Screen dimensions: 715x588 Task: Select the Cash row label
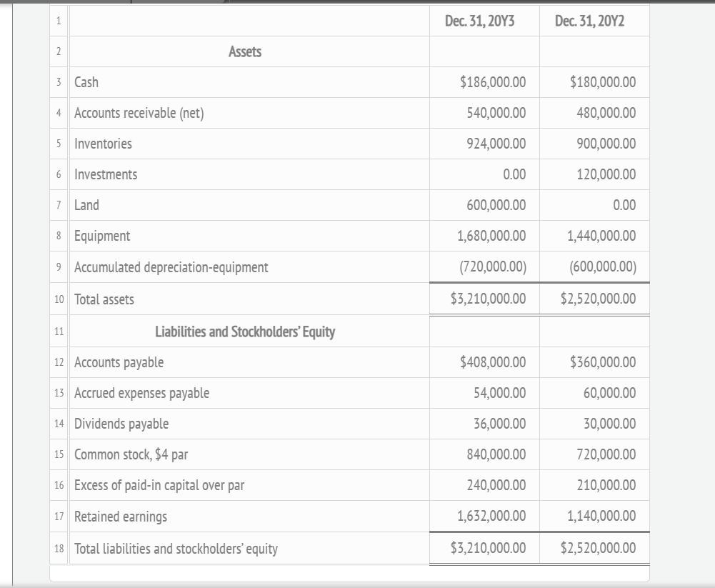(86, 82)
